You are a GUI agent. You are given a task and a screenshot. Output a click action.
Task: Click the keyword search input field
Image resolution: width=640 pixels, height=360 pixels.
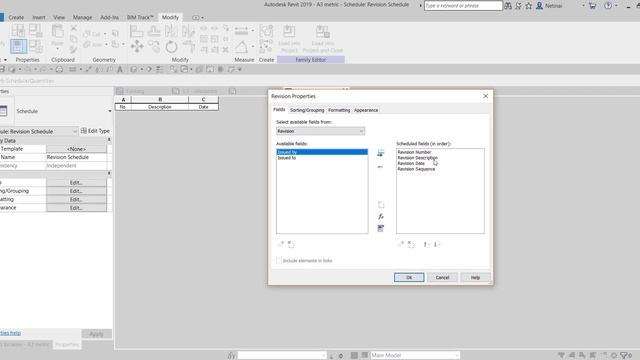tap(463, 6)
